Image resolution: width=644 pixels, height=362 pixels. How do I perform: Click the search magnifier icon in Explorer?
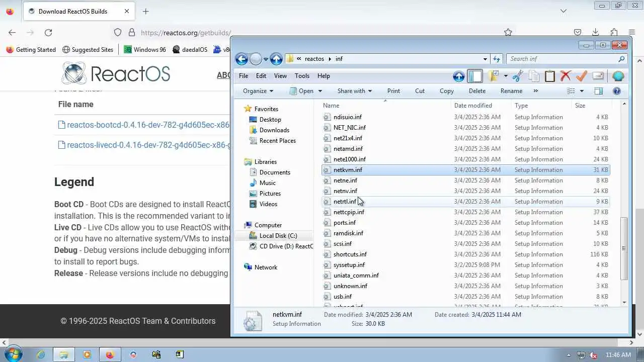[621, 59]
